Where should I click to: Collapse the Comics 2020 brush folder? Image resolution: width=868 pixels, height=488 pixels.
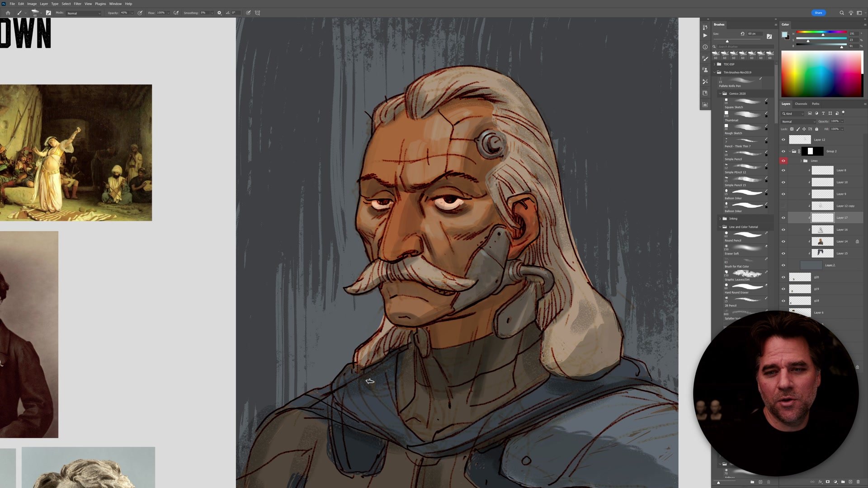pyautogui.click(x=720, y=94)
